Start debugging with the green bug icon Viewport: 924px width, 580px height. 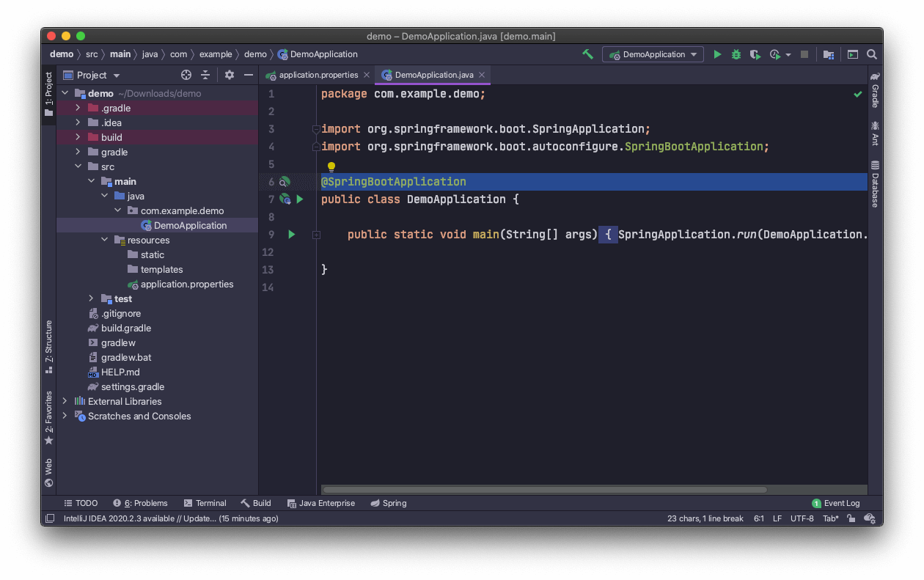point(736,54)
